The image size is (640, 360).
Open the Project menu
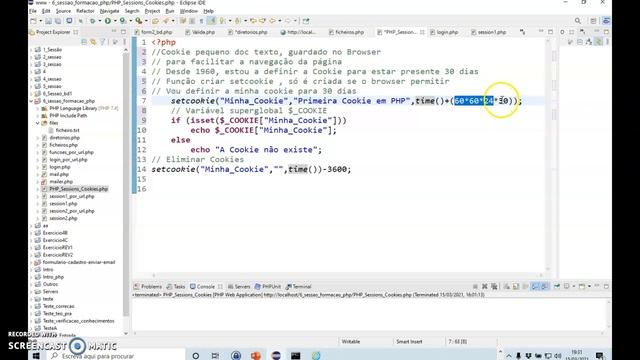pos(152,11)
